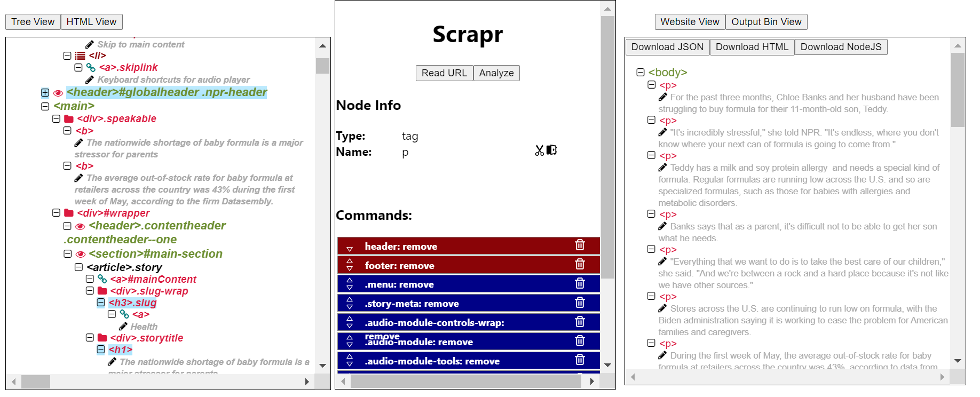Move the 'footer: remove' command up

[350, 261]
